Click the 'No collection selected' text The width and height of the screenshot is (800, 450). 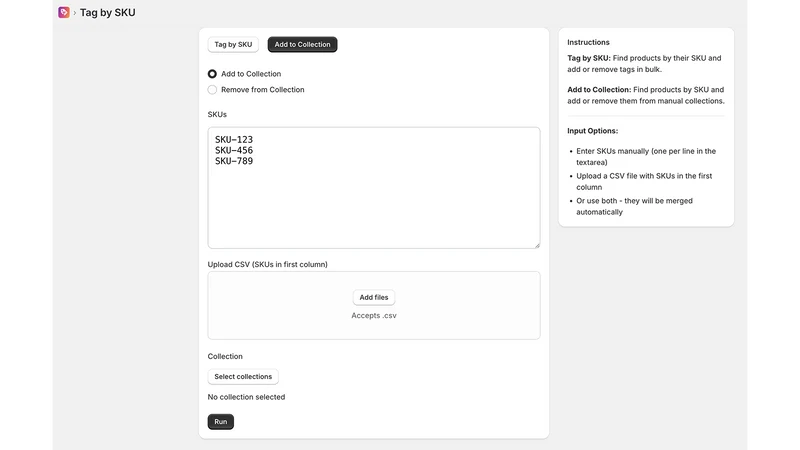click(x=246, y=397)
